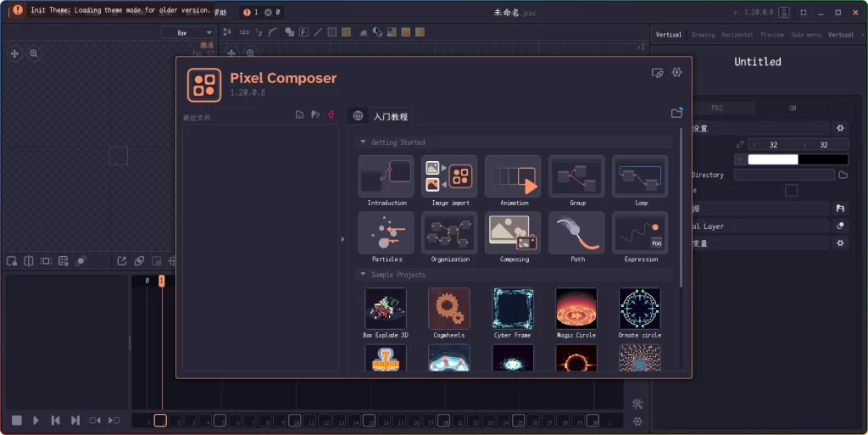Image resolution: width=868 pixels, height=435 pixels.
Task: Click the x dimension field showing 32
Action: point(773,144)
